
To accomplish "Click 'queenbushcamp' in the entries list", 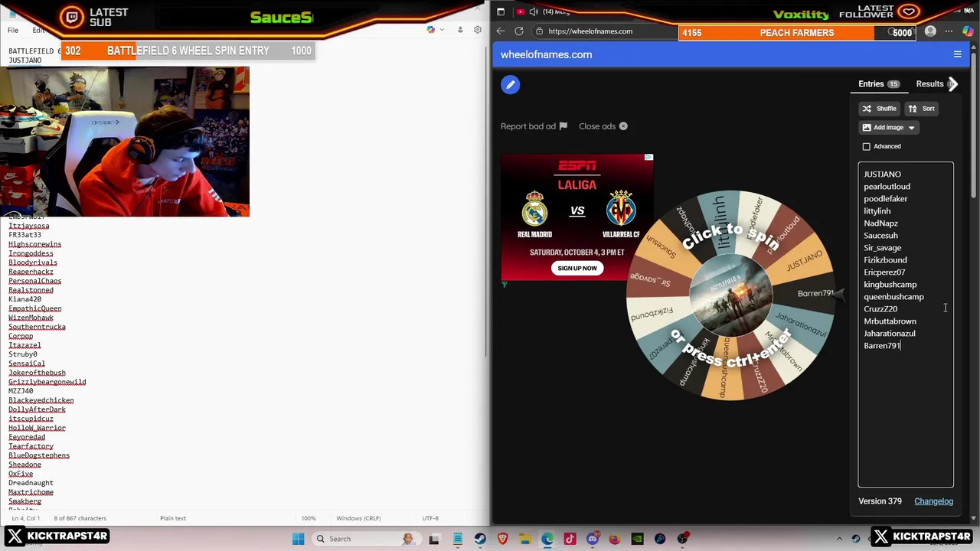I will point(893,297).
